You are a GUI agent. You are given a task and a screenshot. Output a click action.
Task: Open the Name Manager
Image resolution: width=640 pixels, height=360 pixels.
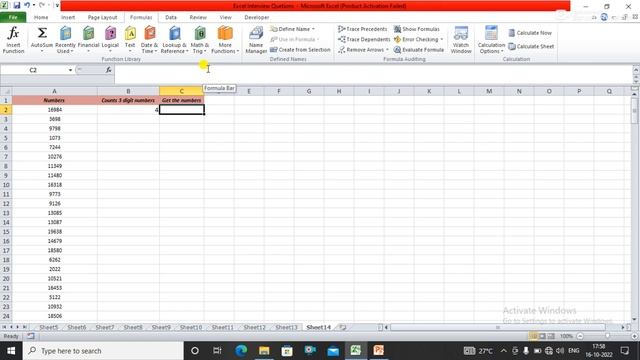tap(256, 40)
